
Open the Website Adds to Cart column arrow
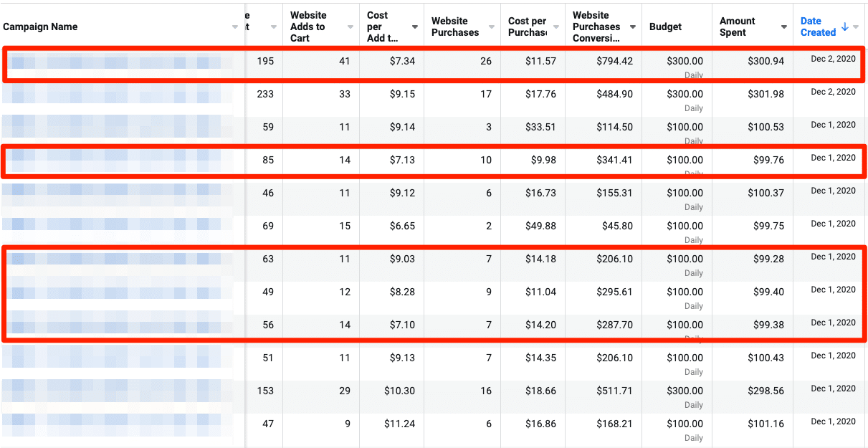click(350, 27)
